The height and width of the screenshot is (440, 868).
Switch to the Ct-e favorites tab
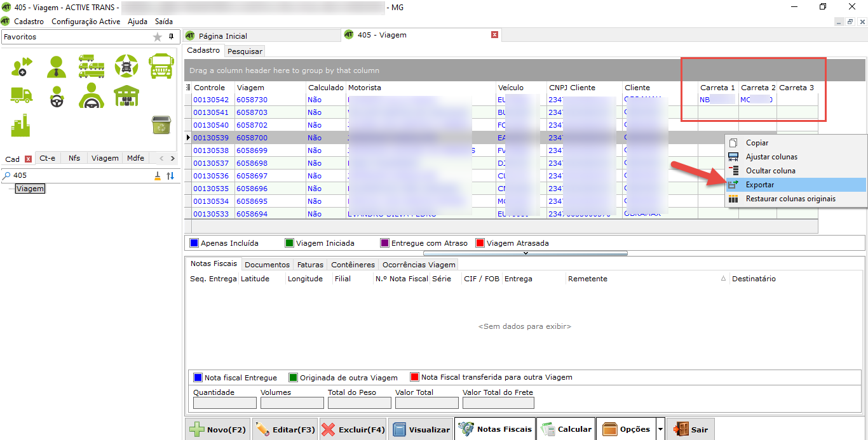[47, 158]
